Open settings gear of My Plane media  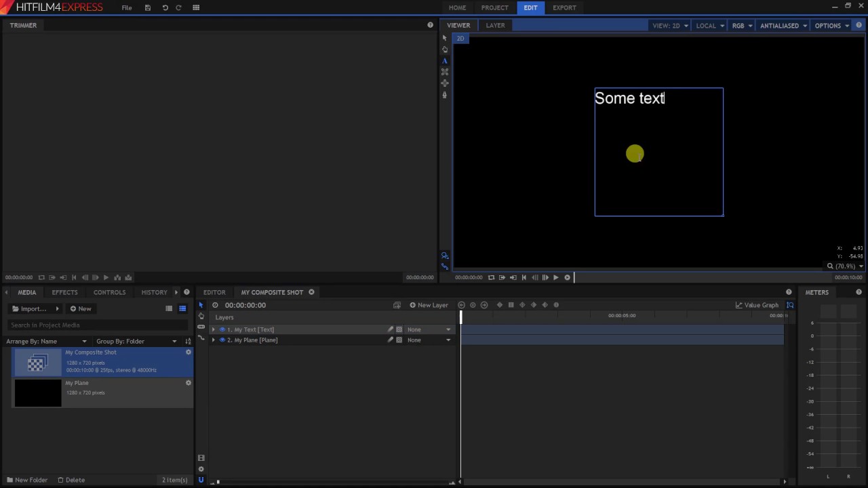point(189,383)
